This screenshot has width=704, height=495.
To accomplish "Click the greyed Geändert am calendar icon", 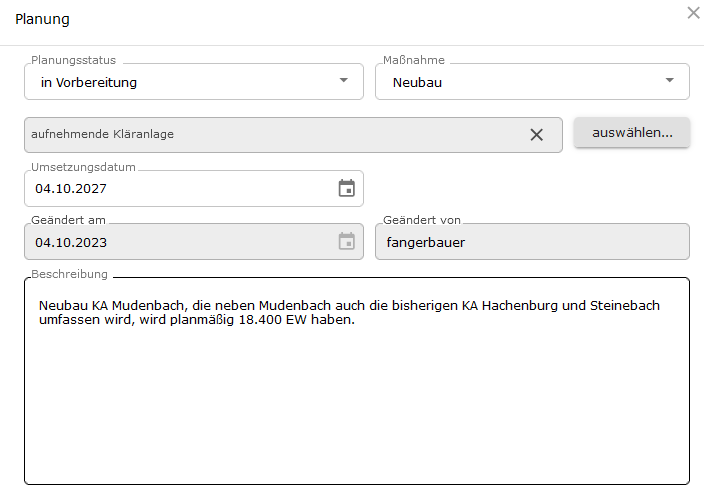I will pos(347,242).
